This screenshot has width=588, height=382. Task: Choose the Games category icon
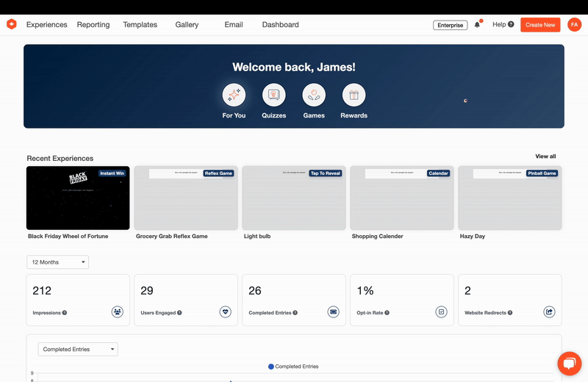314,95
